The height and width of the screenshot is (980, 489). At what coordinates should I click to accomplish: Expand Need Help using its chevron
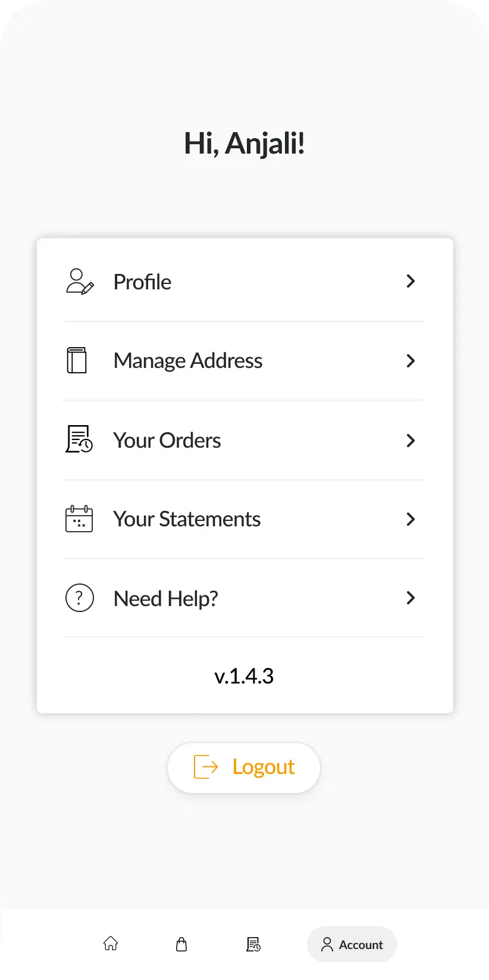tap(410, 598)
